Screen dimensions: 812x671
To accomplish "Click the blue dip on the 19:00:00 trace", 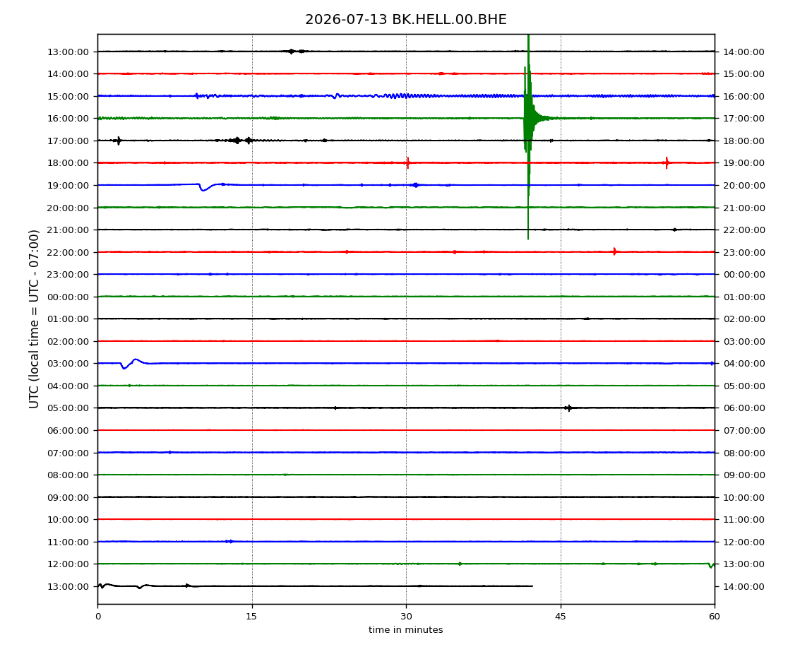I will pos(204,187).
